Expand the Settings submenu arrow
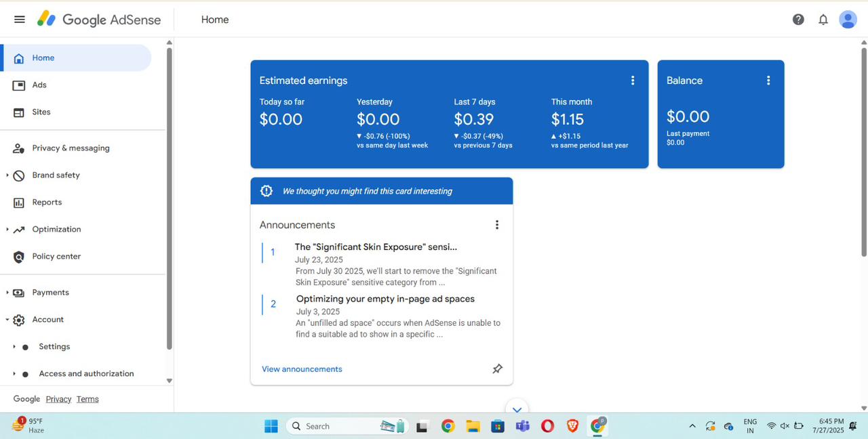 point(14,346)
